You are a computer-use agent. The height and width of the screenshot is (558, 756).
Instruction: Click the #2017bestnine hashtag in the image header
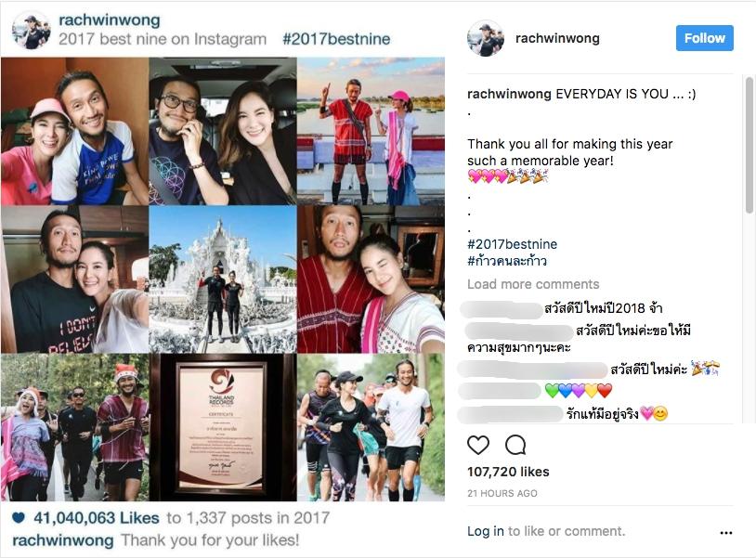tap(336, 39)
